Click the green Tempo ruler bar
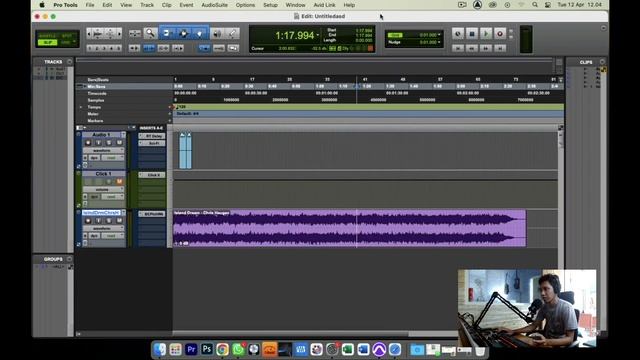Image resolution: width=640 pixels, height=360 pixels. [x=369, y=107]
